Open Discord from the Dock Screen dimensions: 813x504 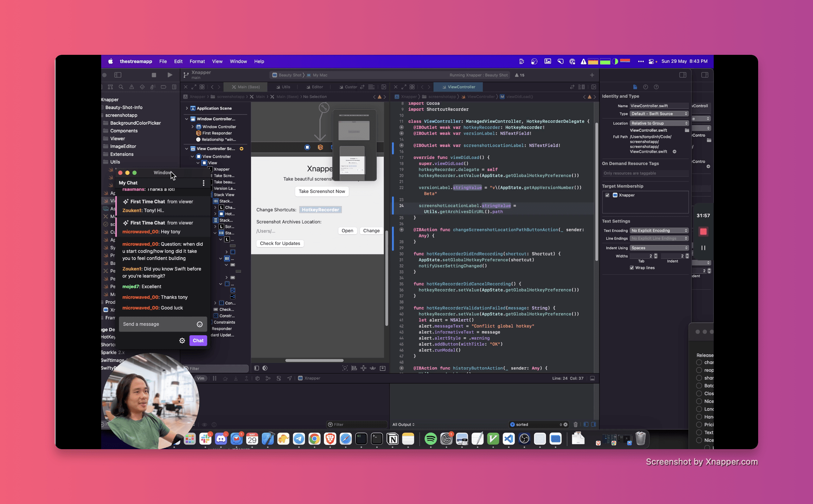click(x=221, y=439)
